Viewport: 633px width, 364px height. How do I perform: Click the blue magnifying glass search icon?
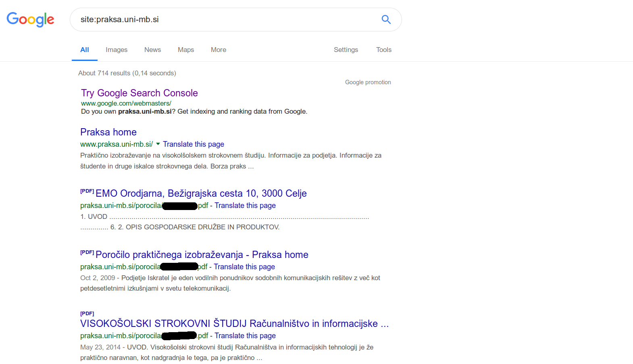(386, 19)
